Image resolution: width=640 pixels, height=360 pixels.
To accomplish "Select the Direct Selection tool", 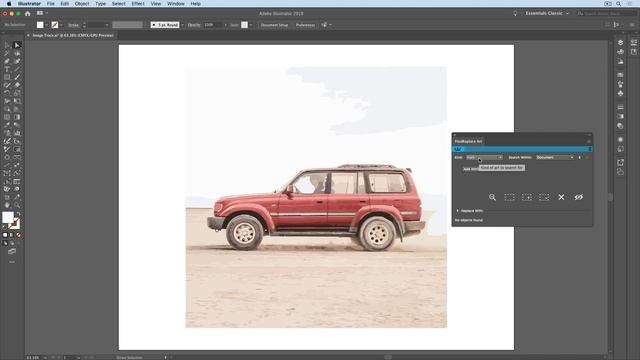I will (x=17, y=45).
